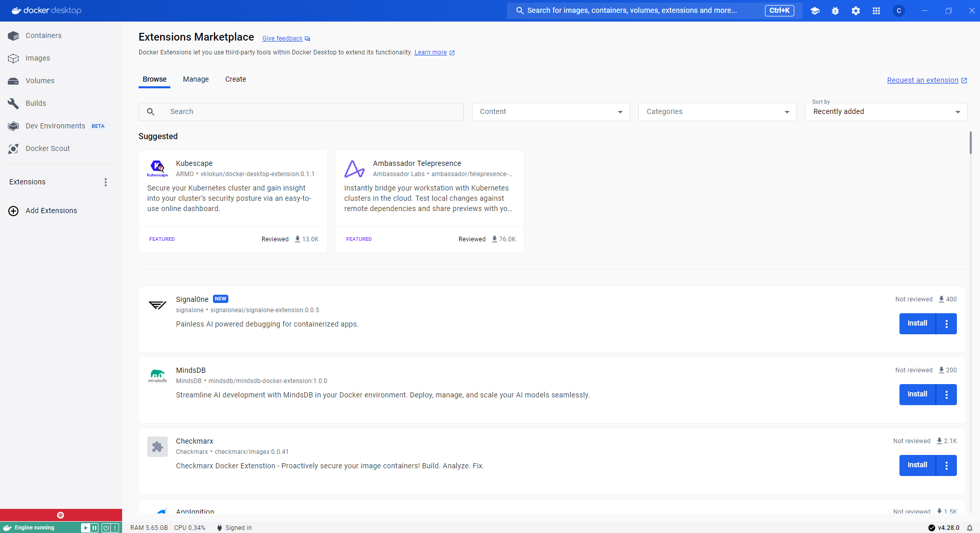Open Volumes in the sidebar

61,81
